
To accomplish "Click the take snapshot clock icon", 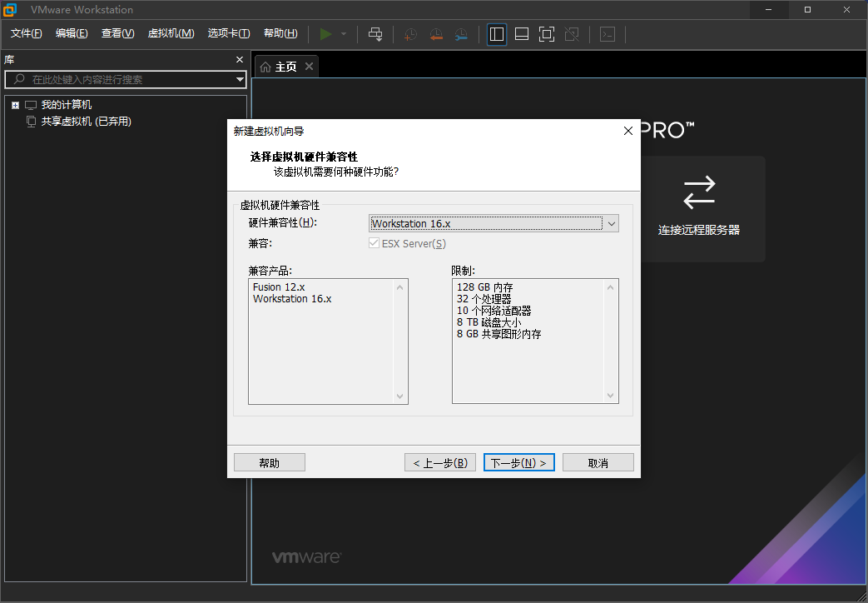I will click(410, 34).
